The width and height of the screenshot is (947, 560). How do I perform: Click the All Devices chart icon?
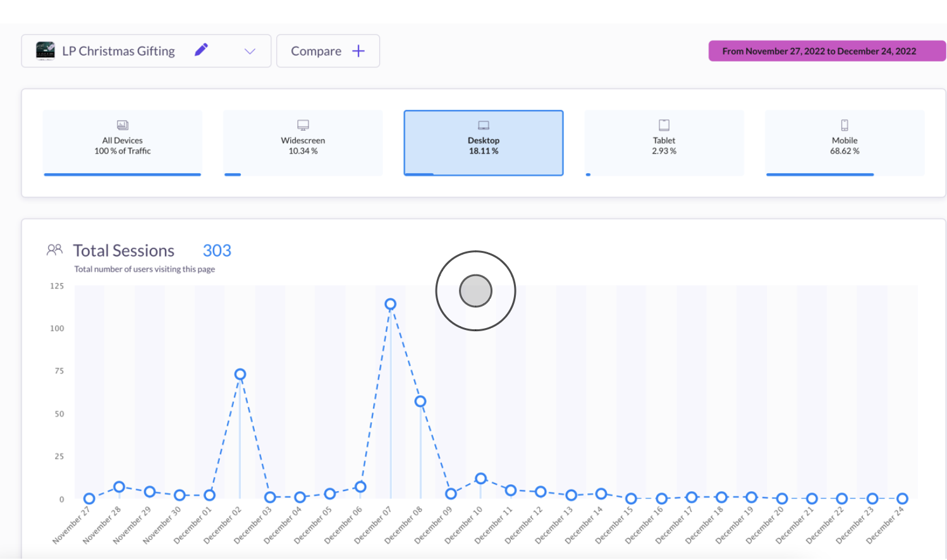(x=123, y=125)
